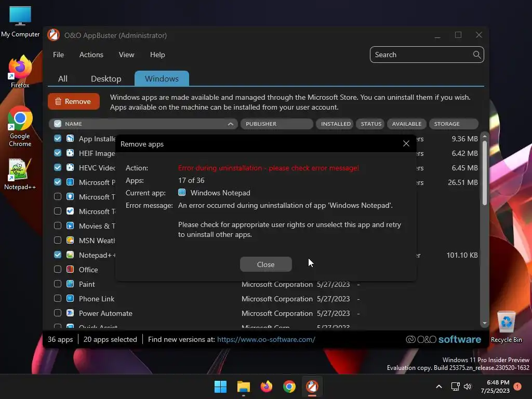Switch to the Desktop tab
This screenshot has height=399, width=532.
coord(106,79)
